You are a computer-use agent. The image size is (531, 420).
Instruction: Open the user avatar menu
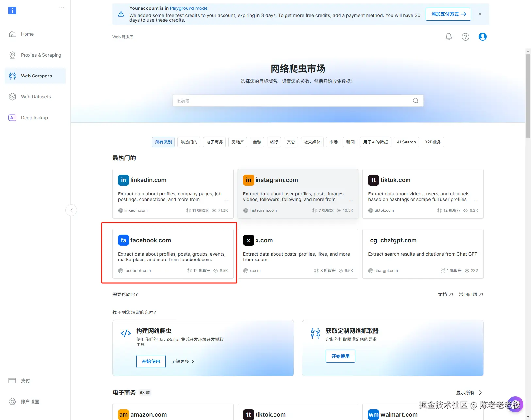(482, 37)
